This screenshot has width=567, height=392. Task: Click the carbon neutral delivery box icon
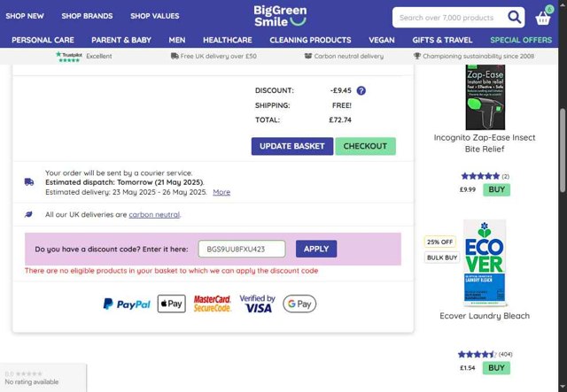coord(308,56)
